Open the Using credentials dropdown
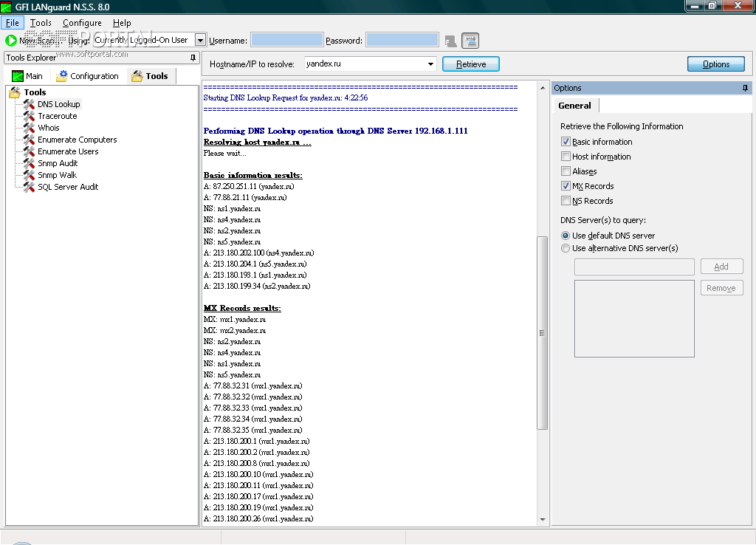This screenshot has width=756, height=545. [201, 40]
